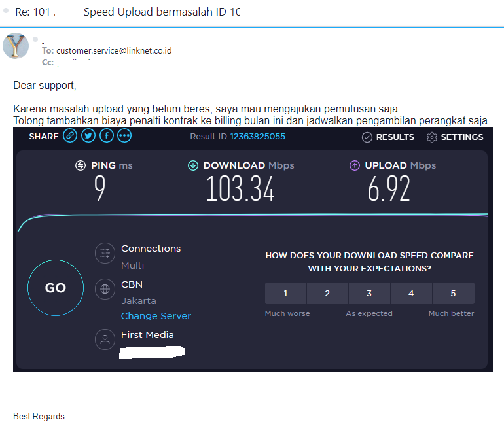Viewport: 504px width, 431px height.
Task: Click the CBN server globe icon
Action: click(x=105, y=289)
